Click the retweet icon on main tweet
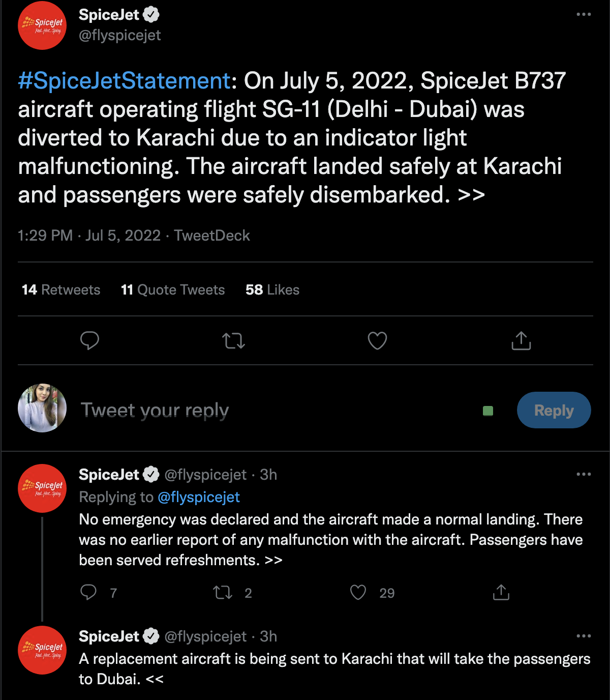610x700 pixels. [234, 340]
